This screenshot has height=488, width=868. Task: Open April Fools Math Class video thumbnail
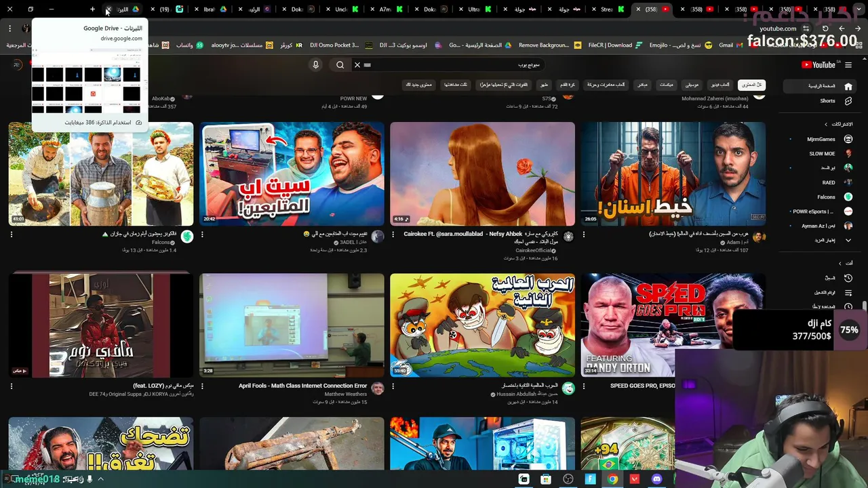(x=292, y=325)
